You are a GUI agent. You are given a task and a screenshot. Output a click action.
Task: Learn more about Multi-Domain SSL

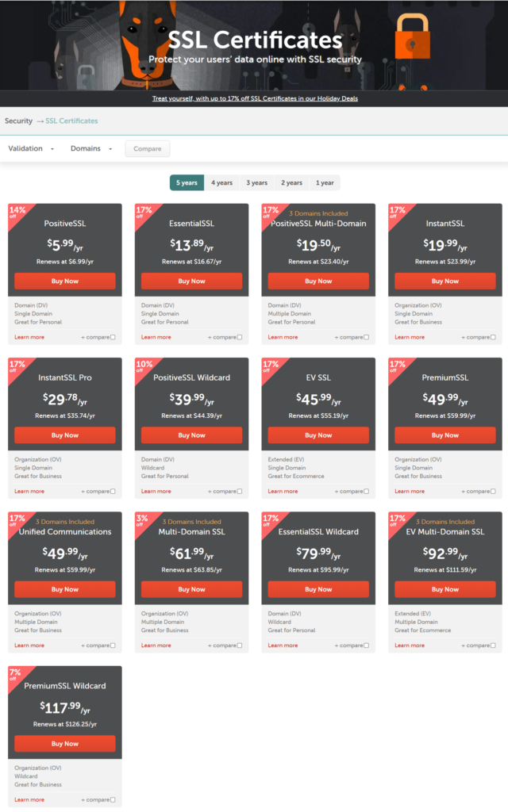[156, 645]
